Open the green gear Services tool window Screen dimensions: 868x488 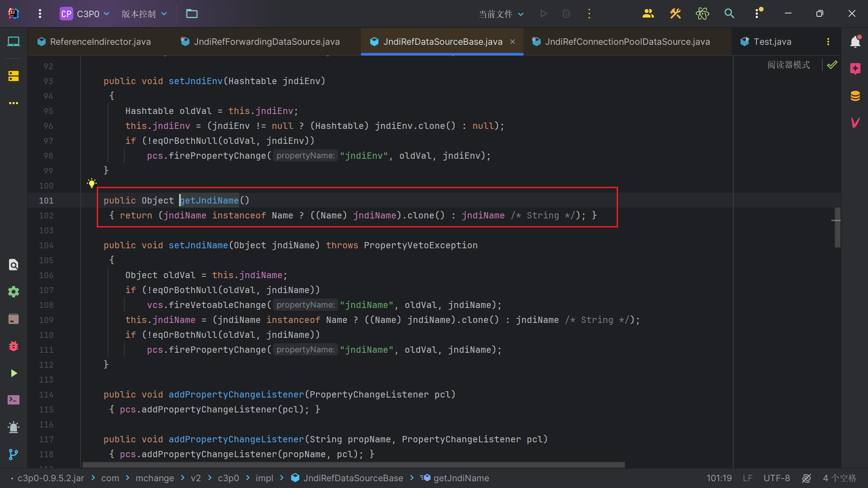pos(14,292)
